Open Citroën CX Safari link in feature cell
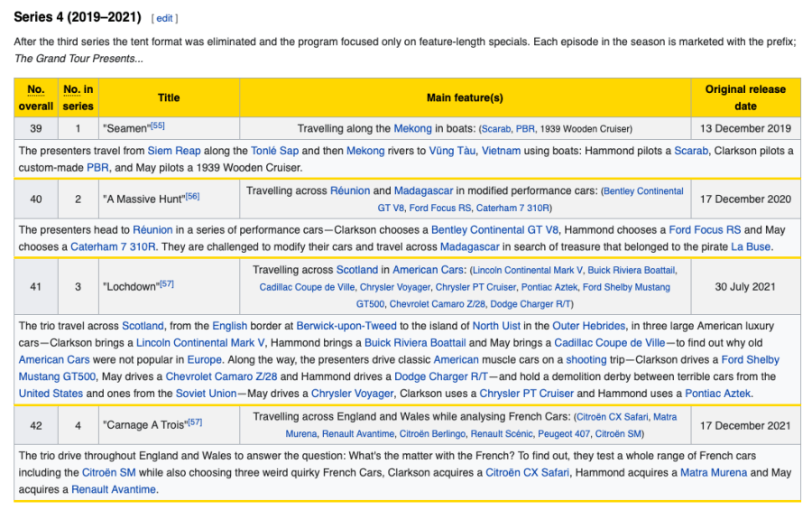 (612, 417)
